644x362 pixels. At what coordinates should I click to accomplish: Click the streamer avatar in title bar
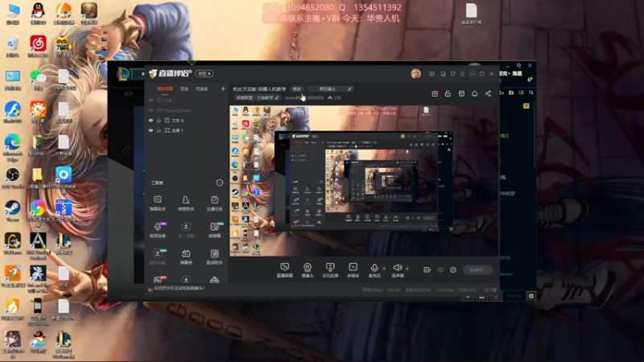click(x=415, y=73)
